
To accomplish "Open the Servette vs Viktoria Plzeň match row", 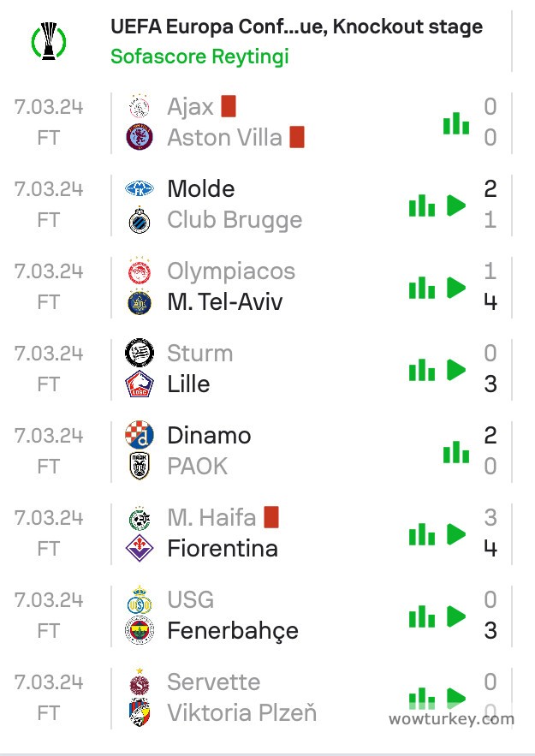I will (257, 697).
